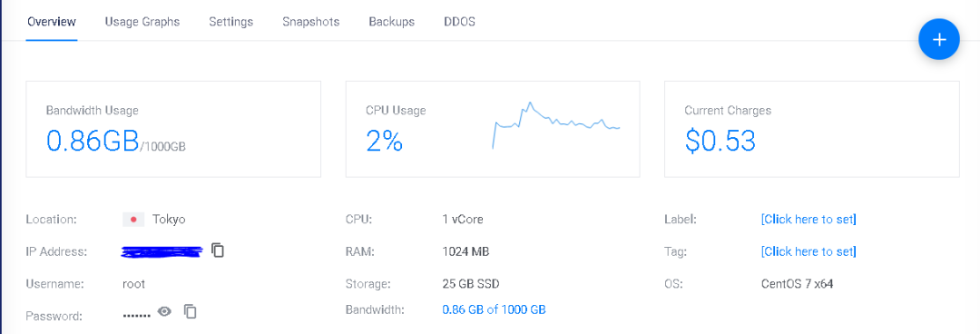The image size is (980, 334).
Task: Go to the Snapshots tab
Action: [x=310, y=22]
